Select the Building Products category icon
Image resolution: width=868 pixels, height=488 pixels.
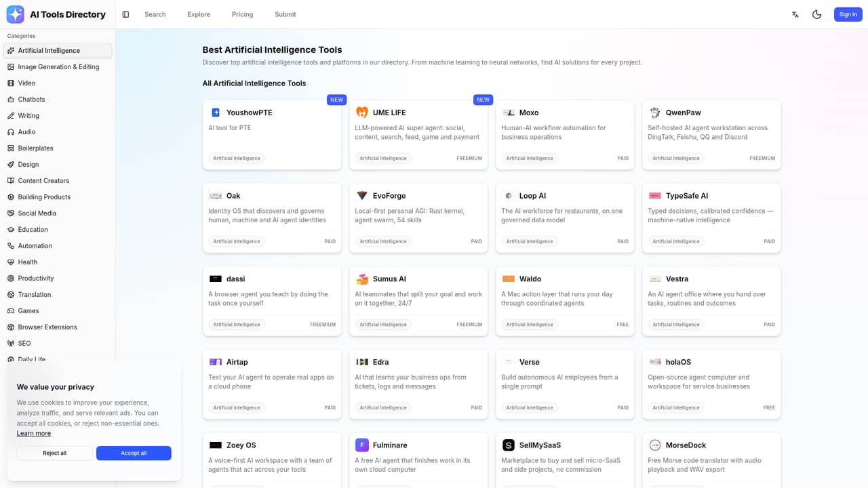click(x=11, y=197)
